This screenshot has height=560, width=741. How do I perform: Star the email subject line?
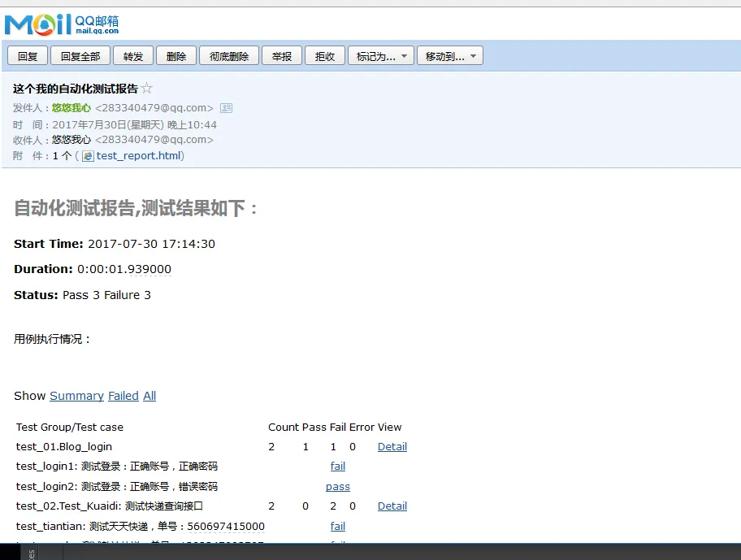coord(147,88)
